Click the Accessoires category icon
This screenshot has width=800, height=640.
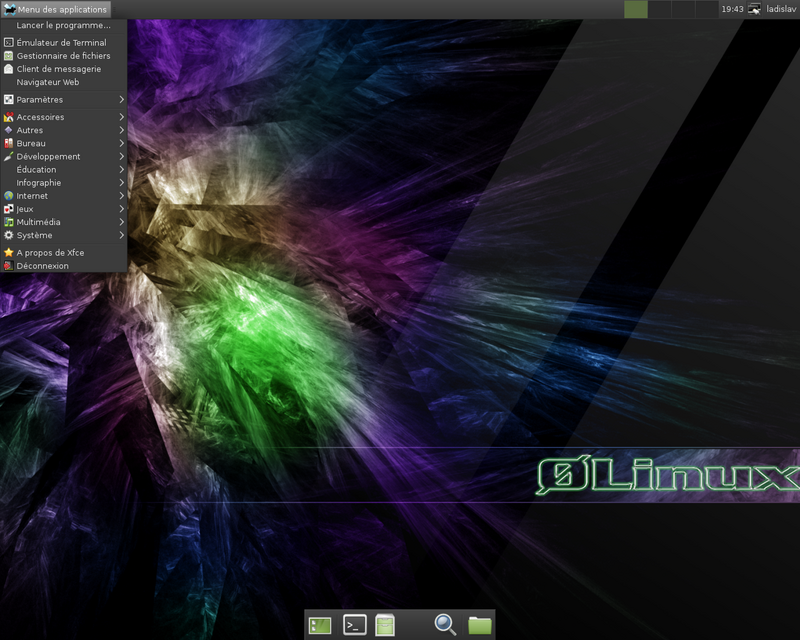click(8, 117)
